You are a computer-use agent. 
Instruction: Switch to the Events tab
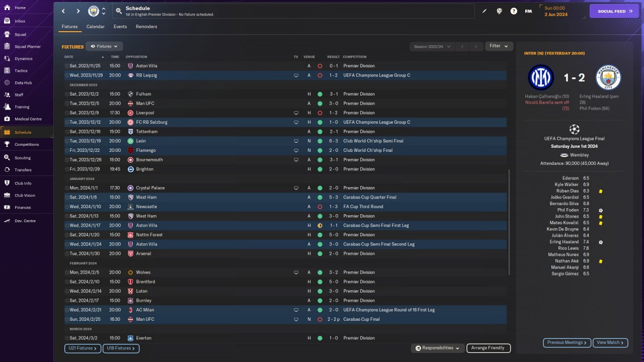pos(120,27)
